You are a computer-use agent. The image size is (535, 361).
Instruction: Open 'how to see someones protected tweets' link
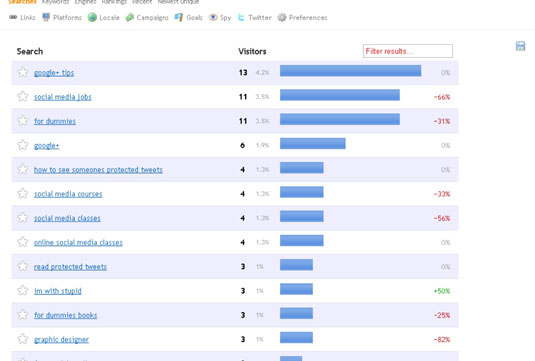coord(98,170)
